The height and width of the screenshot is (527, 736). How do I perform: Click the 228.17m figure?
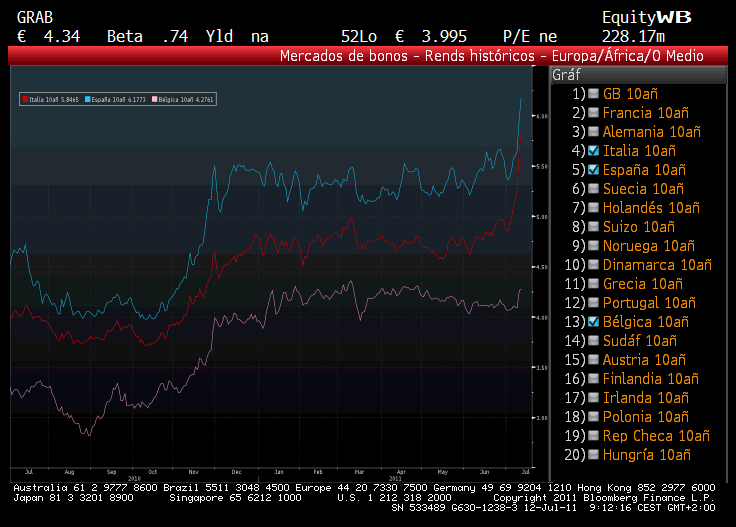[633, 37]
